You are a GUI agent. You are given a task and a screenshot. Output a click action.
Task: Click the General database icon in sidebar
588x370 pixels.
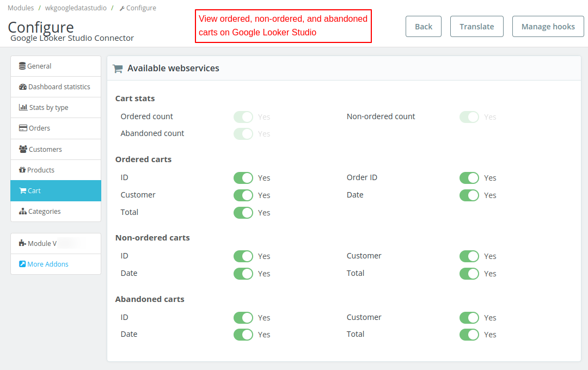pyautogui.click(x=22, y=66)
